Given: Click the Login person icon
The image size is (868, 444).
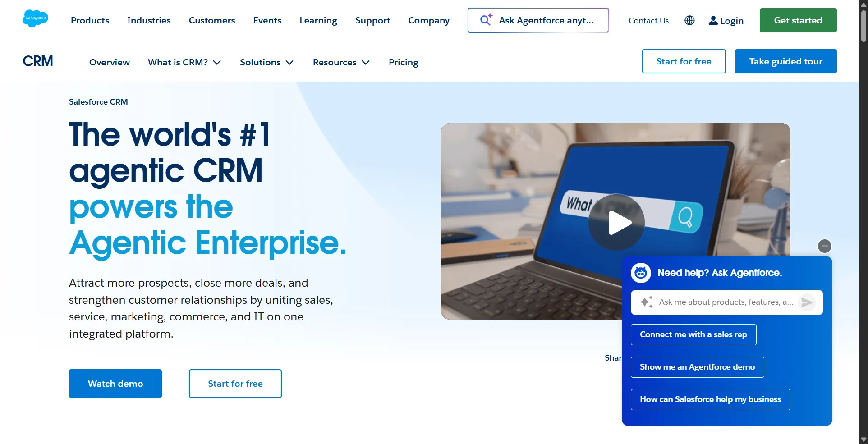Looking at the screenshot, I should pos(713,20).
